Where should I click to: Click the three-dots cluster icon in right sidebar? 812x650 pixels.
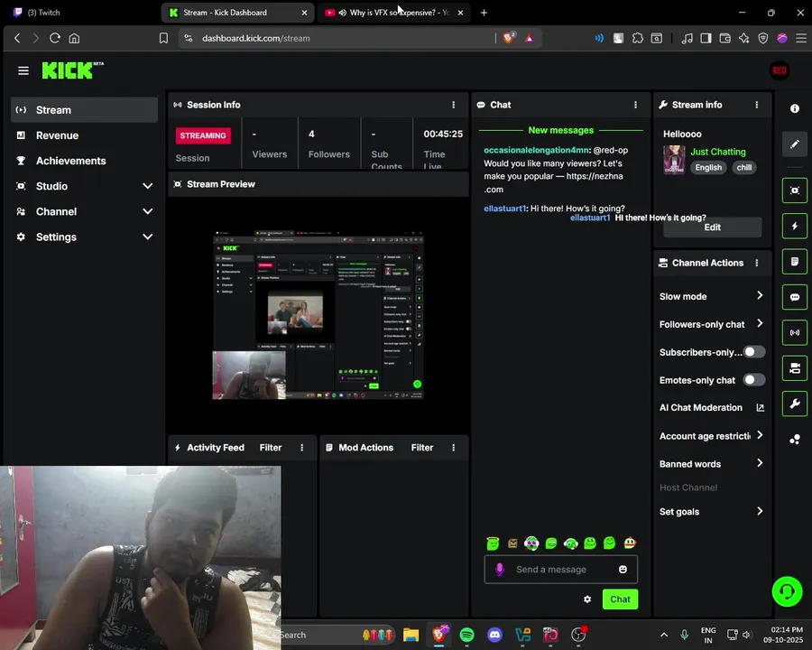(794, 440)
